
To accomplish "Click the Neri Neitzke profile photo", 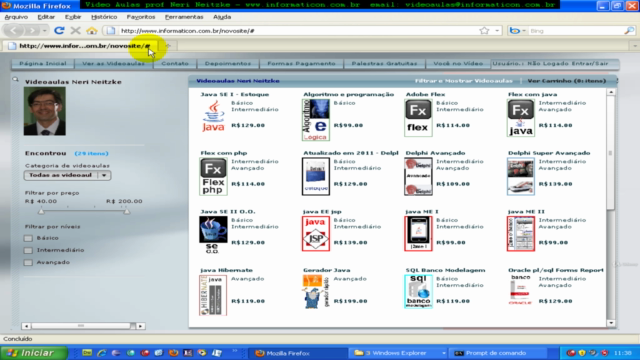I will click(x=44, y=111).
